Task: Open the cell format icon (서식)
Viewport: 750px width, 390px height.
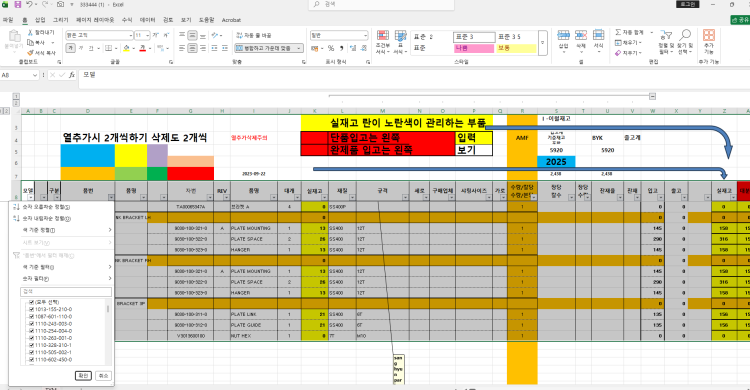Action: (598, 40)
